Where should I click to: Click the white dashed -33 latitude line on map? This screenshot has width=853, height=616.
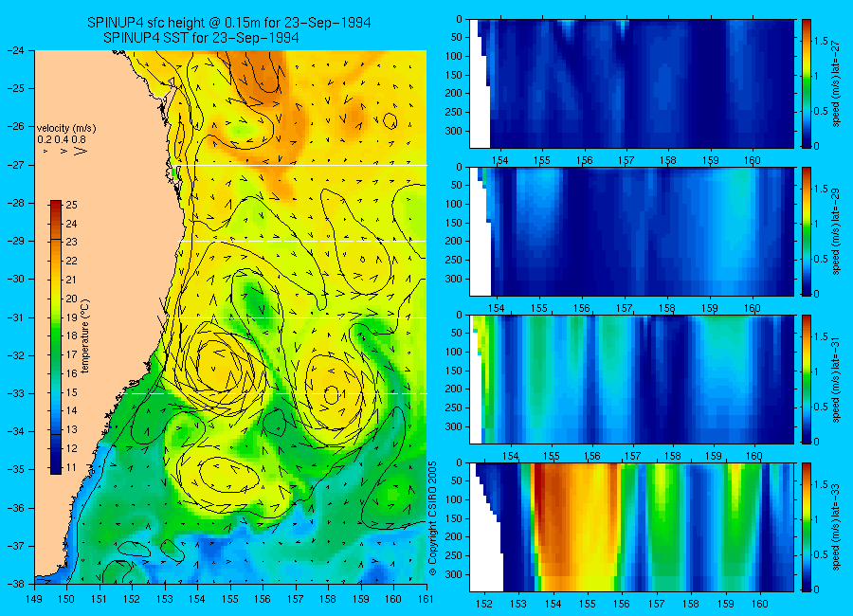pyautogui.click(x=277, y=393)
